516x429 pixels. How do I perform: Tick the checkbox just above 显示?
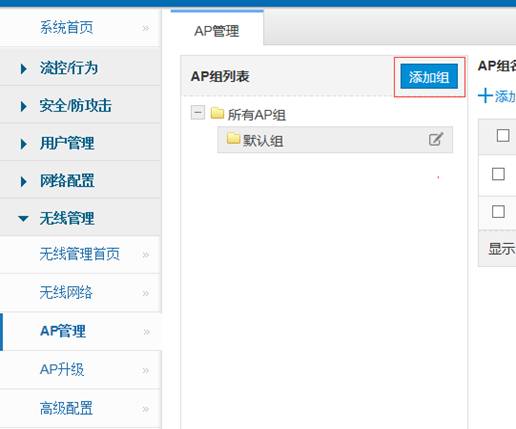click(x=498, y=212)
